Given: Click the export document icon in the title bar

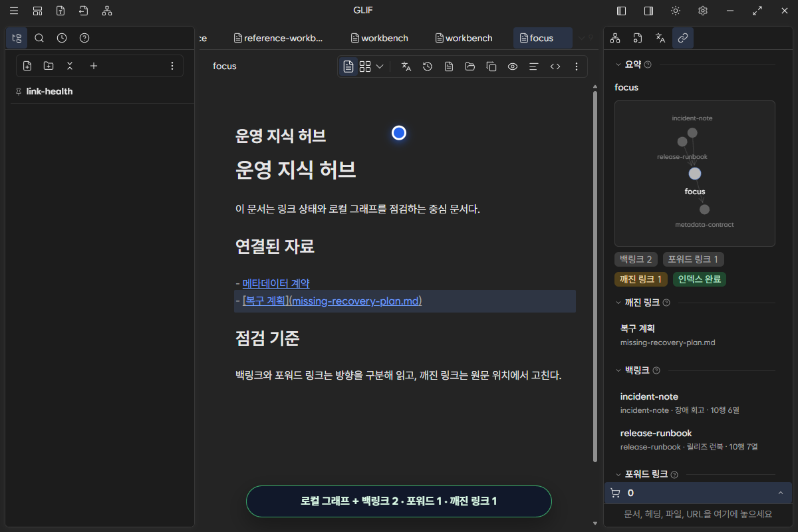Looking at the screenshot, I should click(x=61, y=11).
